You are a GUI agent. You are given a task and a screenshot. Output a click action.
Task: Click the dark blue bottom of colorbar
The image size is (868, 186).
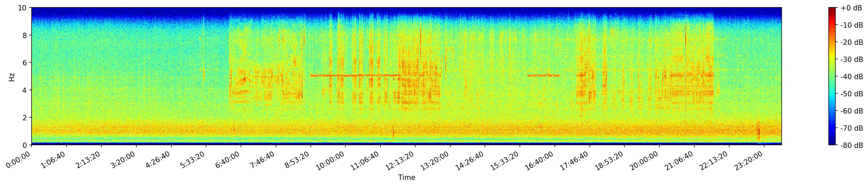click(x=832, y=143)
